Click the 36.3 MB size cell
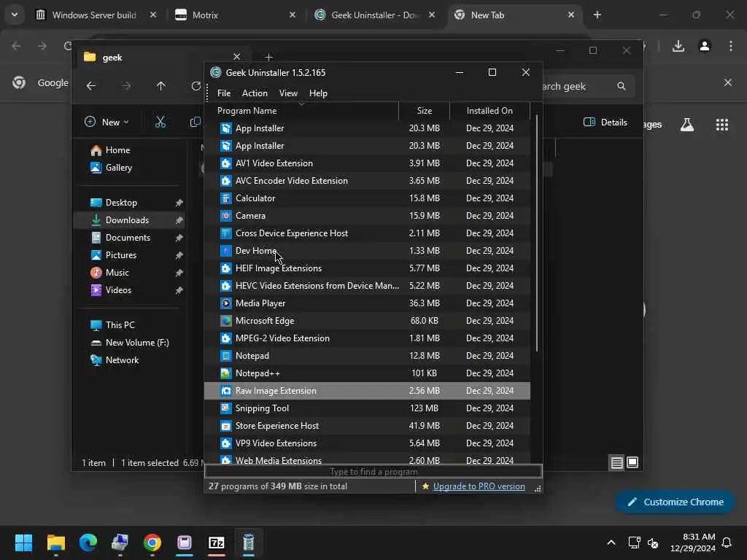The width and height of the screenshot is (747, 560). [424, 303]
